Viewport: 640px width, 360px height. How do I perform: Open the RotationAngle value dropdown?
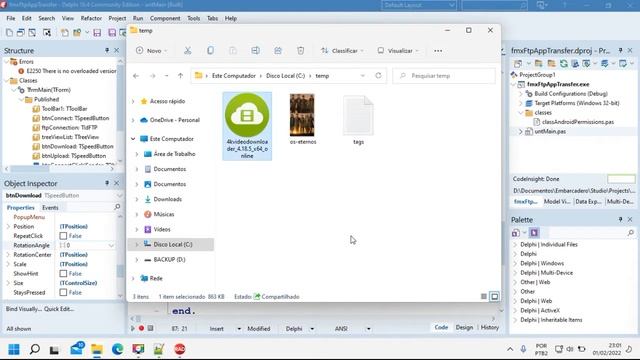point(111,245)
